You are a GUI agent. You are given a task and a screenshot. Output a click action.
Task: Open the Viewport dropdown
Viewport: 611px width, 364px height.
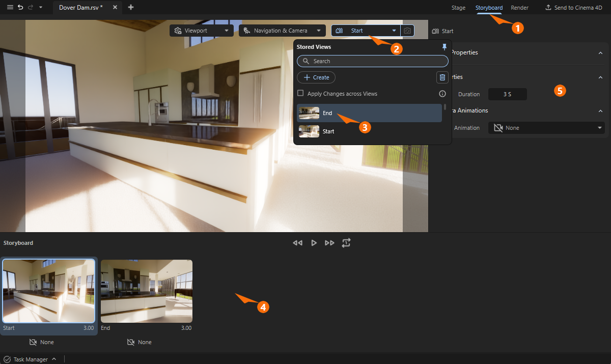tap(201, 31)
